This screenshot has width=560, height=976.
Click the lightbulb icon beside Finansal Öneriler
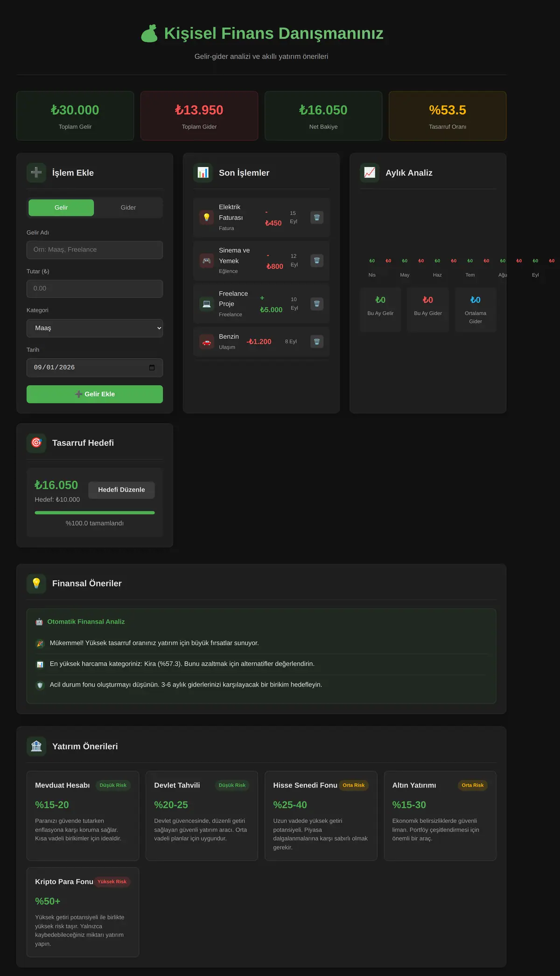pos(36,583)
